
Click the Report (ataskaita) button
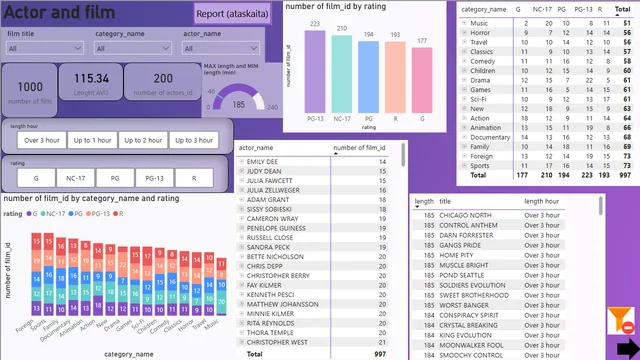[x=232, y=14]
